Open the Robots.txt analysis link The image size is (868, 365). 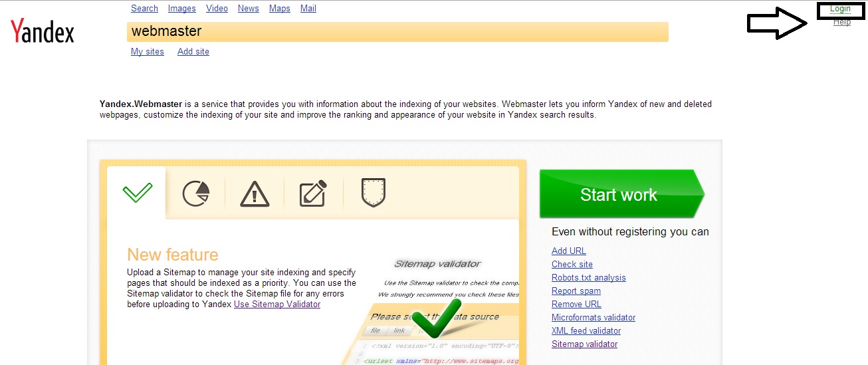[x=589, y=278]
